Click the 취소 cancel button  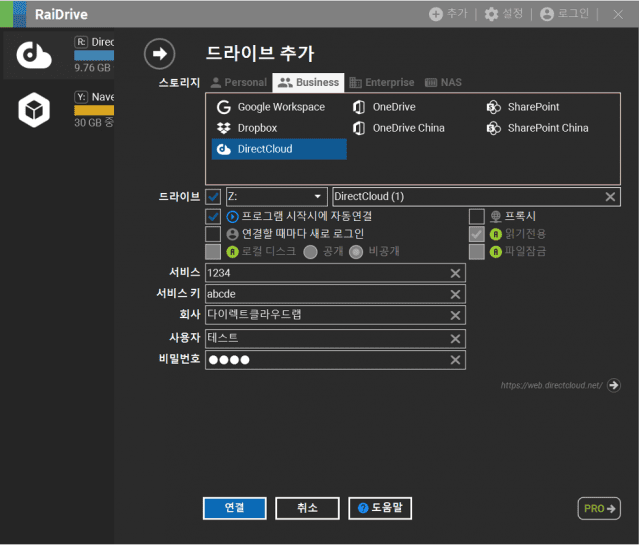[x=307, y=508]
